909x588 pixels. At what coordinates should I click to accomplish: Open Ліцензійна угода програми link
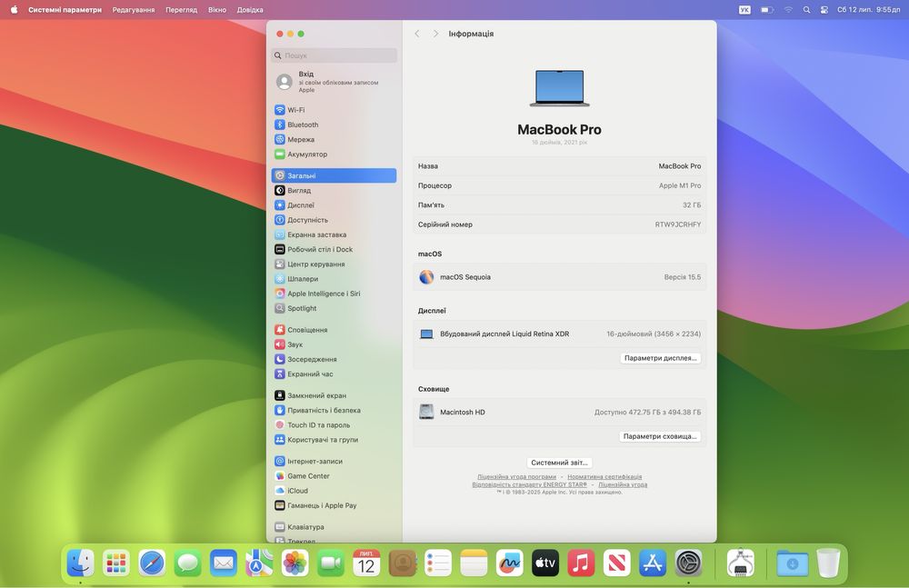click(516, 476)
